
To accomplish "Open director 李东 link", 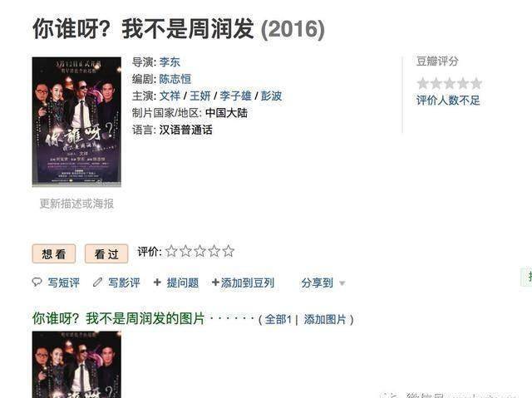I will point(170,62).
